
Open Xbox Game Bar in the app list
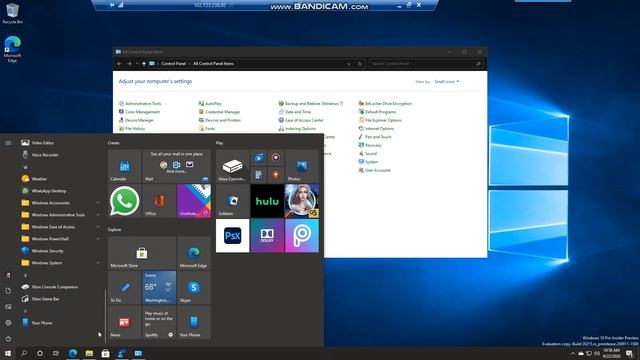[60, 299]
